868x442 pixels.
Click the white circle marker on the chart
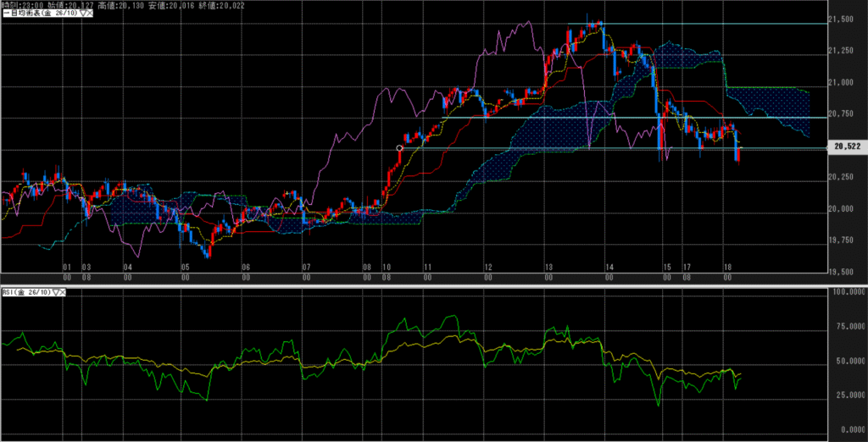(399, 148)
